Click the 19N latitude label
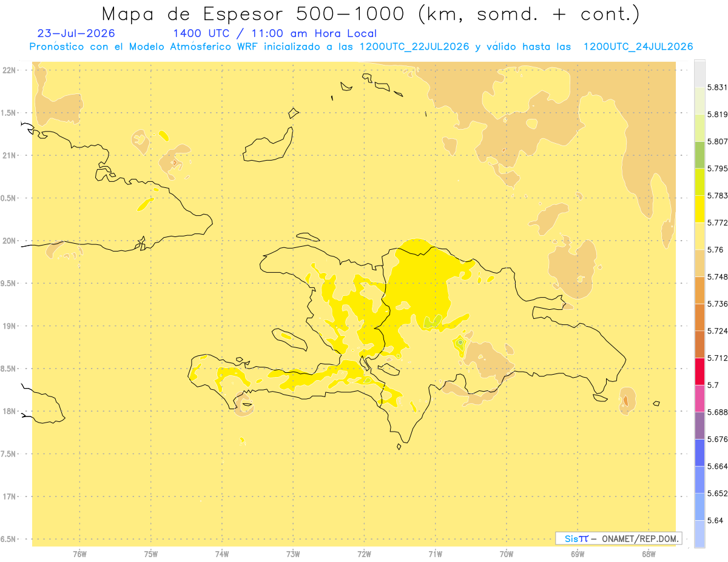Image resolution: width=728 pixels, height=562 pixels. (x=10, y=326)
